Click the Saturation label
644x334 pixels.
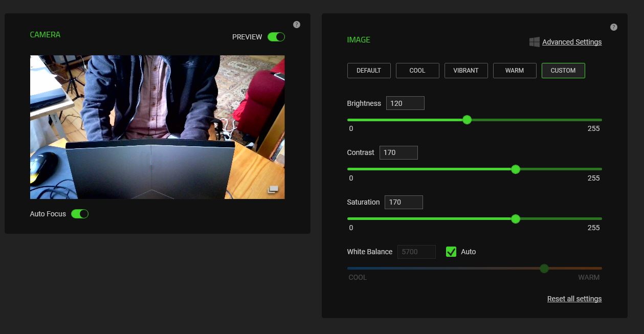(x=363, y=202)
